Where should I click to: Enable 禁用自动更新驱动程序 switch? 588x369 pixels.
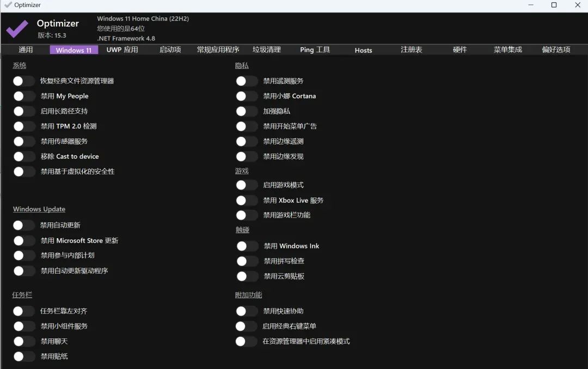tap(23, 271)
